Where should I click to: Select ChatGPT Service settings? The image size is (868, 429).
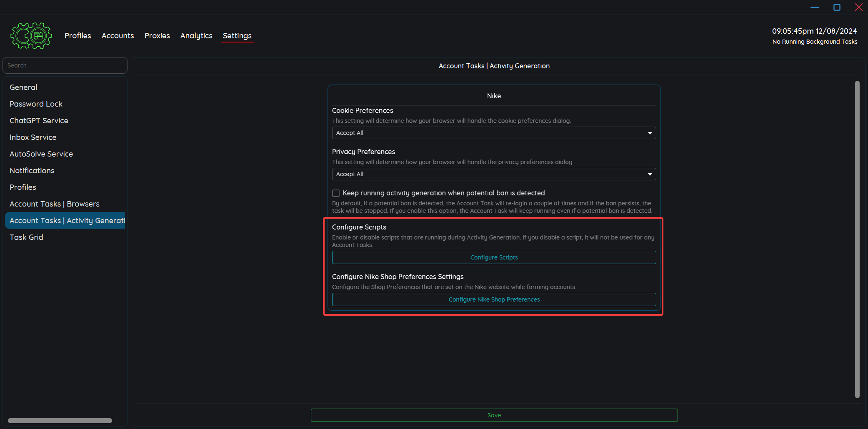pyautogui.click(x=39, y=121)
